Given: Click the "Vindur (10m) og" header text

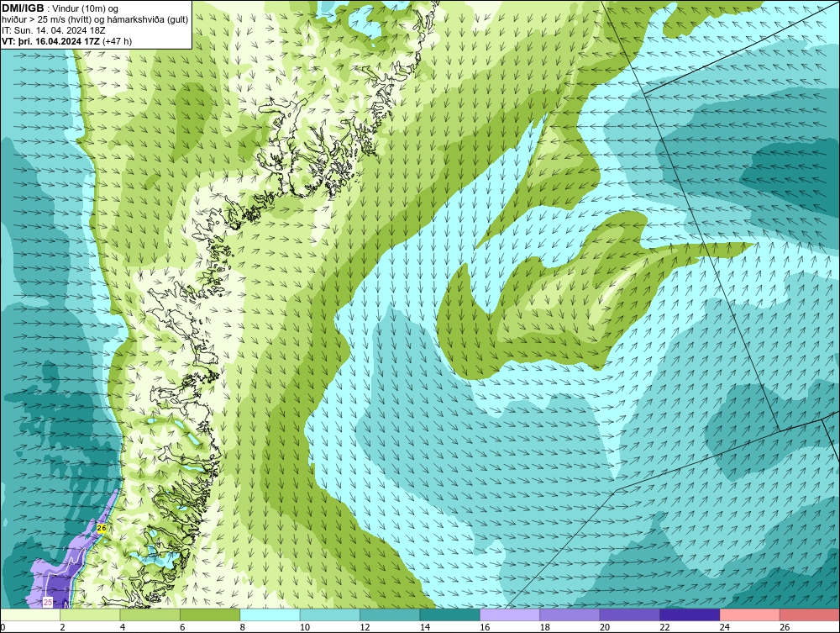Looking at the screenshot, I should pos(85,8).
